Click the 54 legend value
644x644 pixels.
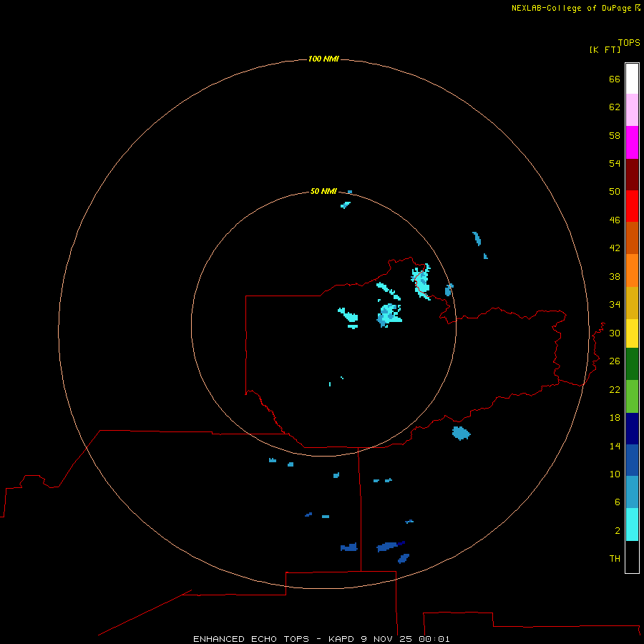(615, 163)
